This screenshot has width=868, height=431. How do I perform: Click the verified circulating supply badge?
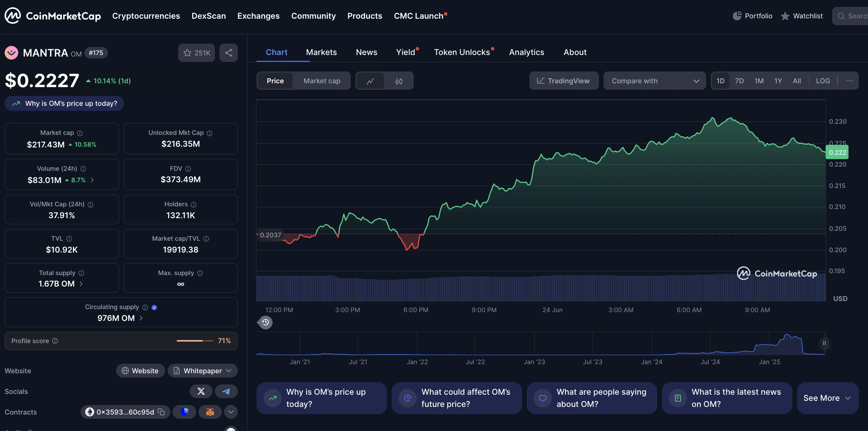point(154,308)
